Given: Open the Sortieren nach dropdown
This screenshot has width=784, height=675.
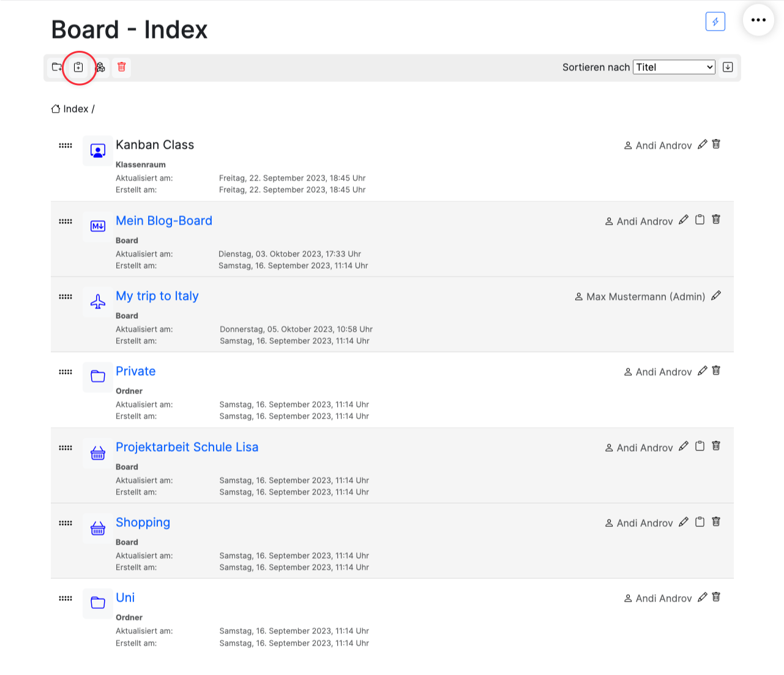Looking at the screenshot, I should click(x=673, y=67).
